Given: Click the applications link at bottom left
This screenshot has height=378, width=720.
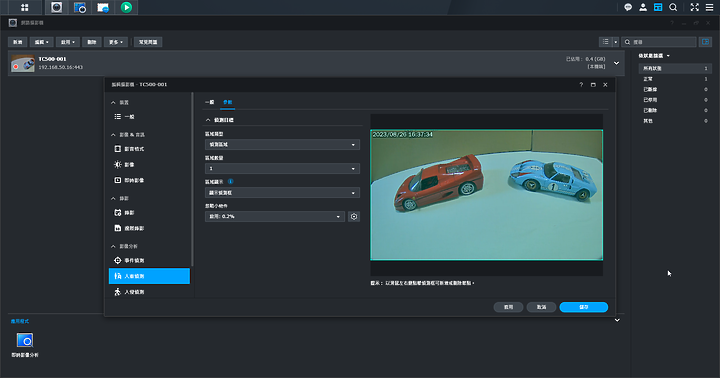Looking at the screenshot, I should [20, 321].
